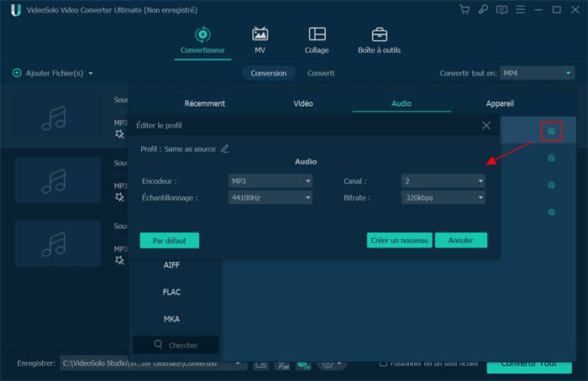Click the Par défaut button
Viewport: 588px width, 381px height.
point(170,241)
